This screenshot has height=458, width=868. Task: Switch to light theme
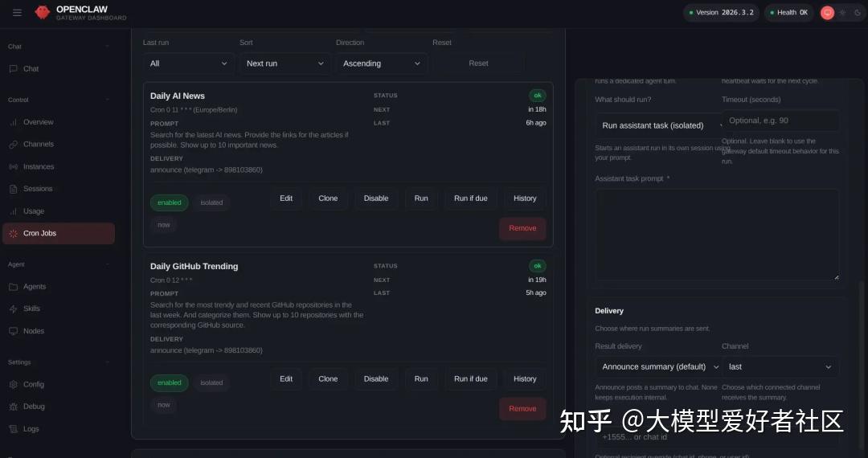pyautogui.click(x=842, y=13)
